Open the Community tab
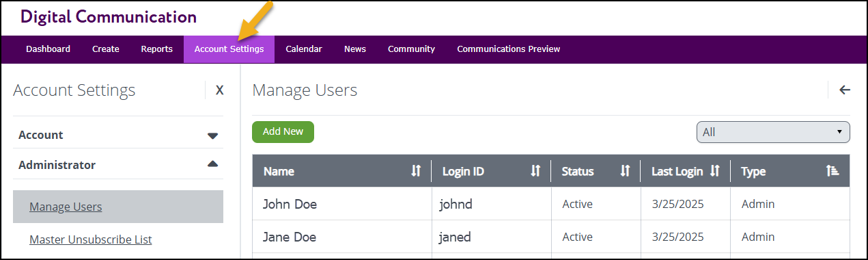Screen dimensions: 868x260 coord(411,49)
